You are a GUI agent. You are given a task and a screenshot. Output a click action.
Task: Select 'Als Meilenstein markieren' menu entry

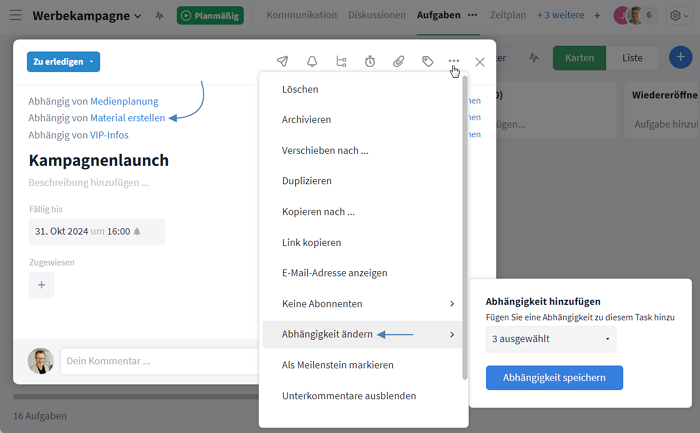337,365
